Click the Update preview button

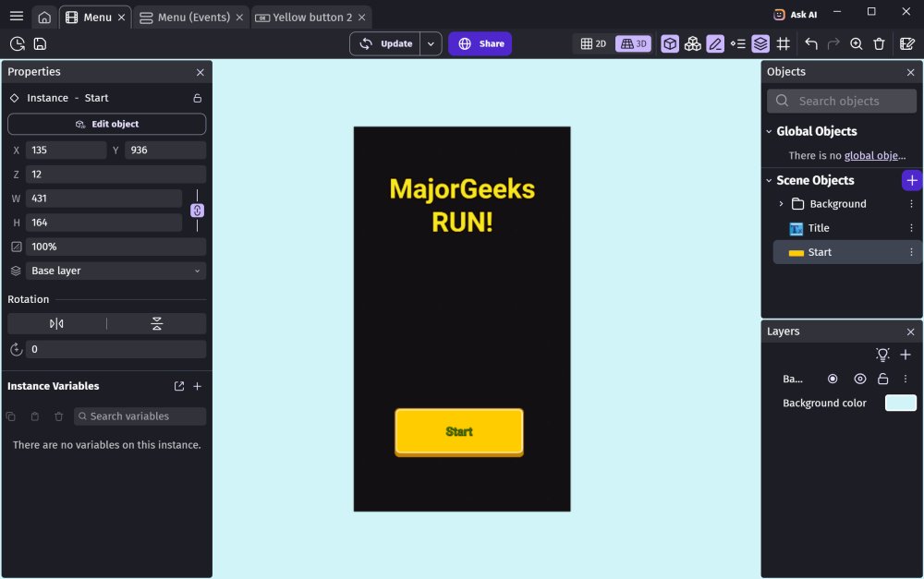tap(385, 43)
